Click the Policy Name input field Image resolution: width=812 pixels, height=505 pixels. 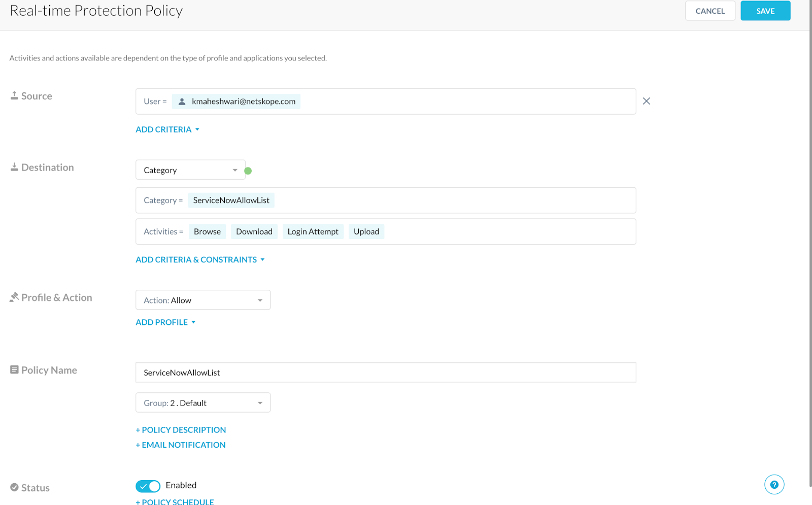(x=386, y=373)
